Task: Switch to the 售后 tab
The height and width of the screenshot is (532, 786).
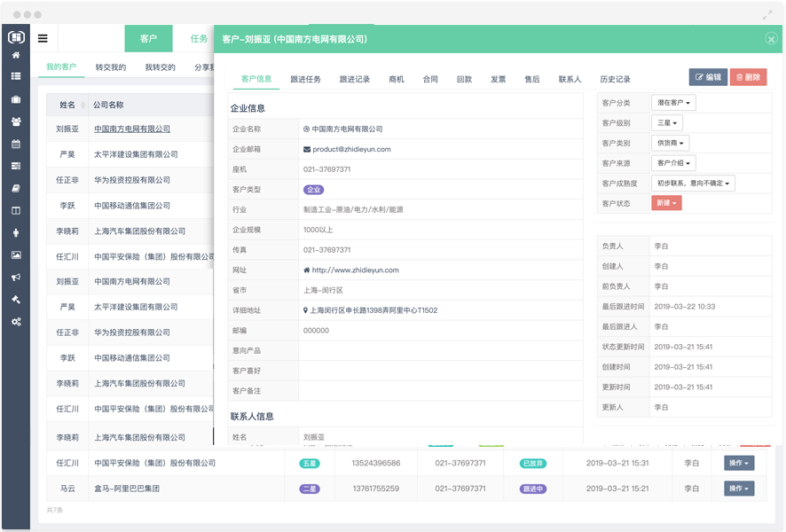Action: click(x=532, y=79)
